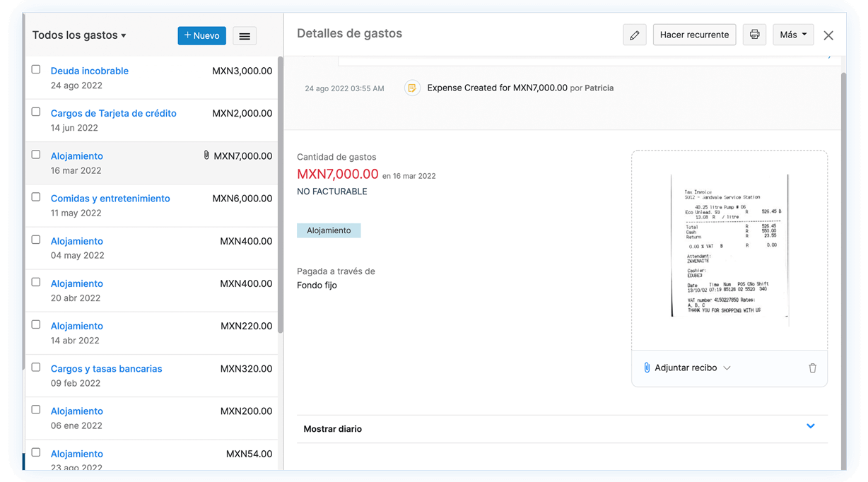Open the Deuda incobrable expense link
Viewport: 868px width, 482px height.
click(89, 71)
